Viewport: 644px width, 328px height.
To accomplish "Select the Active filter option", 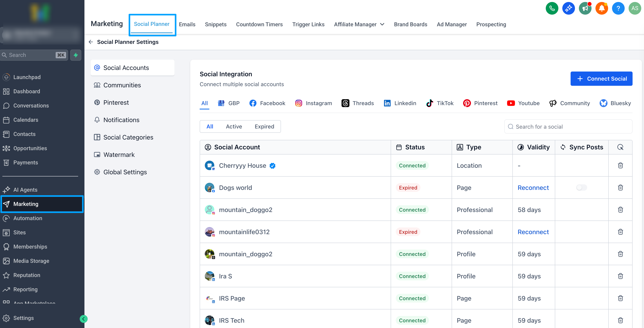I will 234,126.
